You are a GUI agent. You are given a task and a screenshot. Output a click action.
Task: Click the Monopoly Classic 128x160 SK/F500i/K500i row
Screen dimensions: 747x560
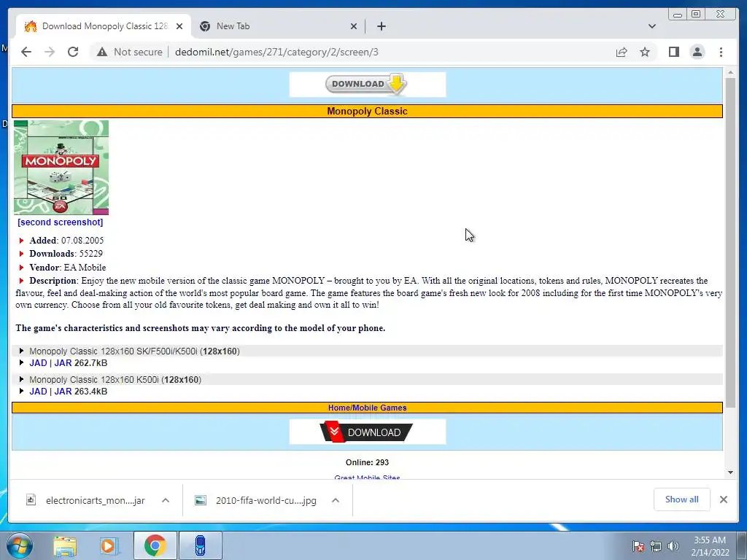tap(368, 351)
